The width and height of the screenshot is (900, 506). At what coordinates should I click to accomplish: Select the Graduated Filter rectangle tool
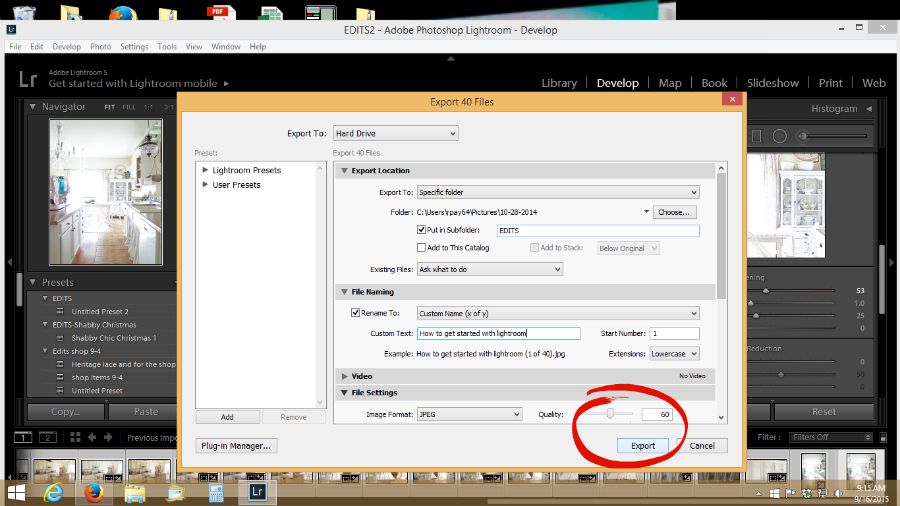point(757,136)
